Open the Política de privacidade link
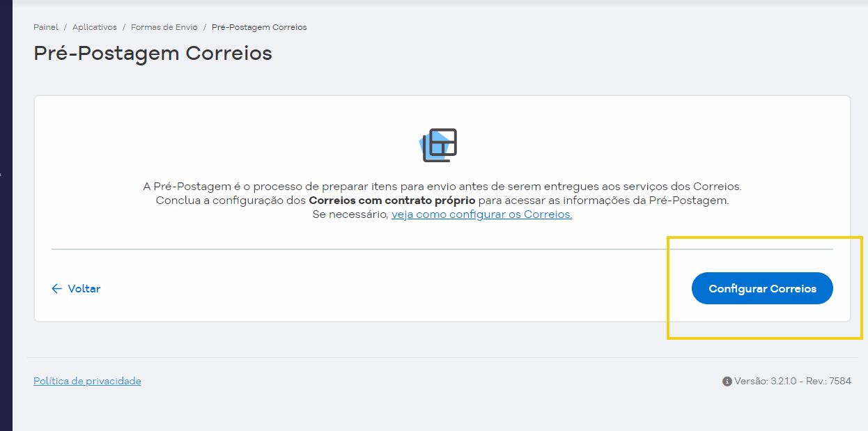 [x=87, y=381]
